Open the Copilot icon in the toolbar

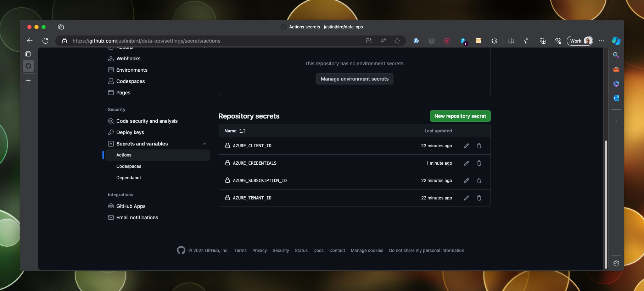pyautogui.click(x=616, y=41)
